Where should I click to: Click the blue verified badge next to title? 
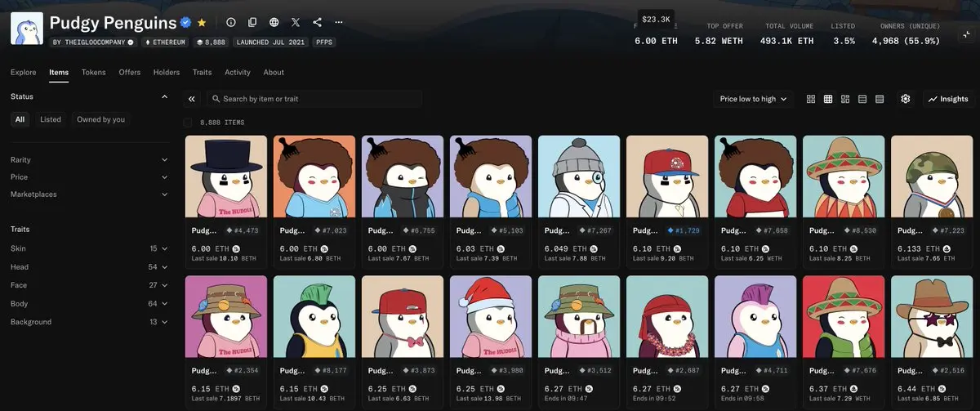186,23
